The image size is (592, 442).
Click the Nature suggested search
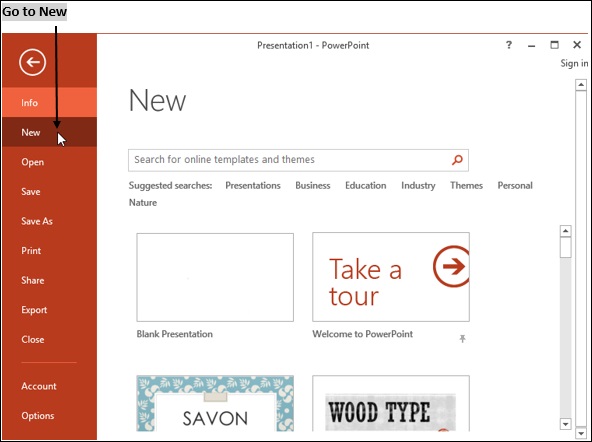point(143,202)
